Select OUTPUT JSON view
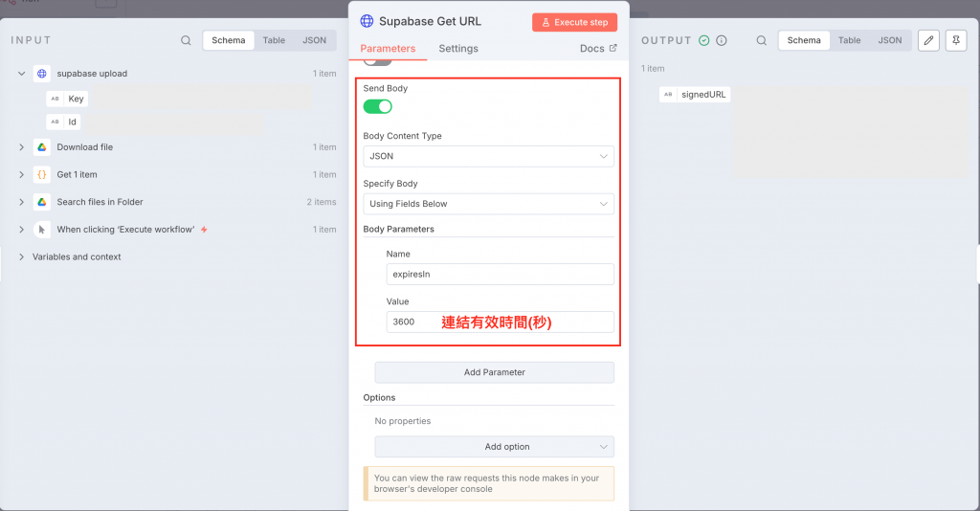The height and width of the screenshot is (511, 980). pos(890,40)
